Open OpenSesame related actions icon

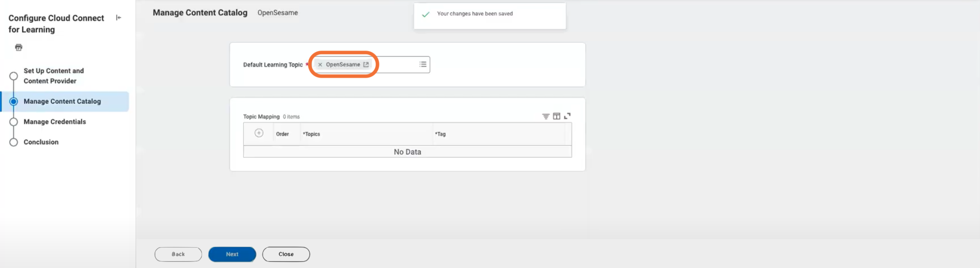pyautogui.click(x=366, y=64)
